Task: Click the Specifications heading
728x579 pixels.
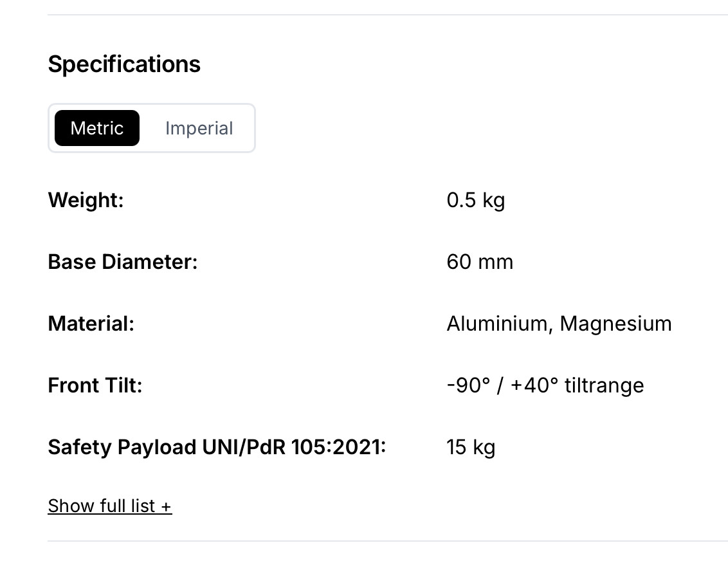Action: click(x=124, y=64)
